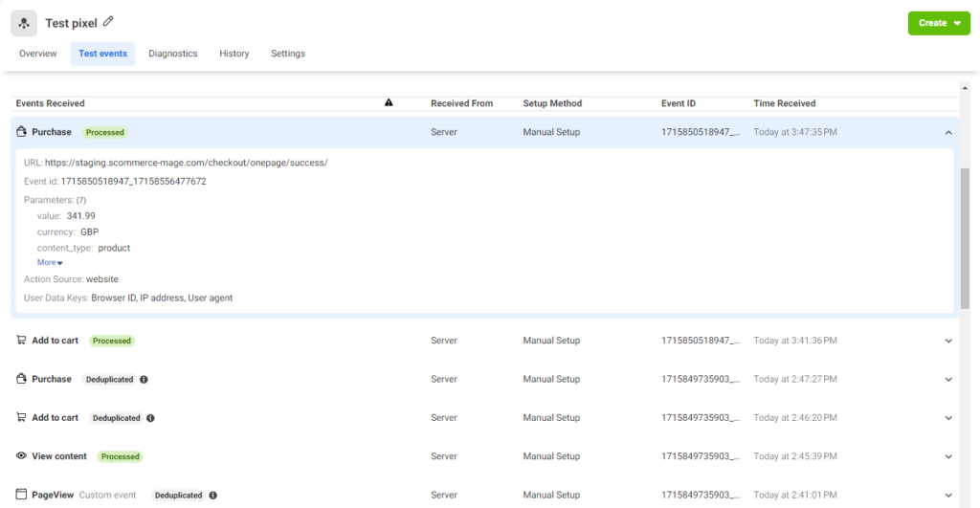This screenshot has width=980, height=508.
Task: Expand the PageView 2:41:01 PM row
Action: [x=948, y=496]
